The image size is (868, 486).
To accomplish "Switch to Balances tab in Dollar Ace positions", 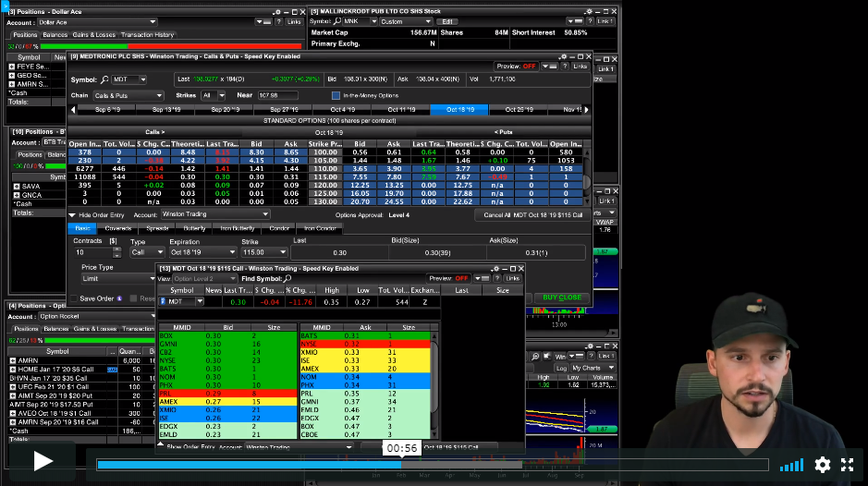I will pos(55,35).
